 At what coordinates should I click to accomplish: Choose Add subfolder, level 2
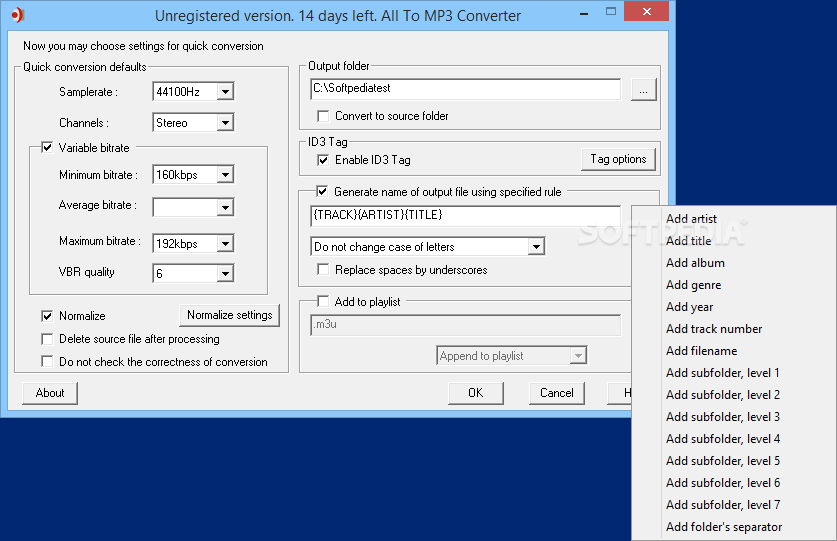733,395
